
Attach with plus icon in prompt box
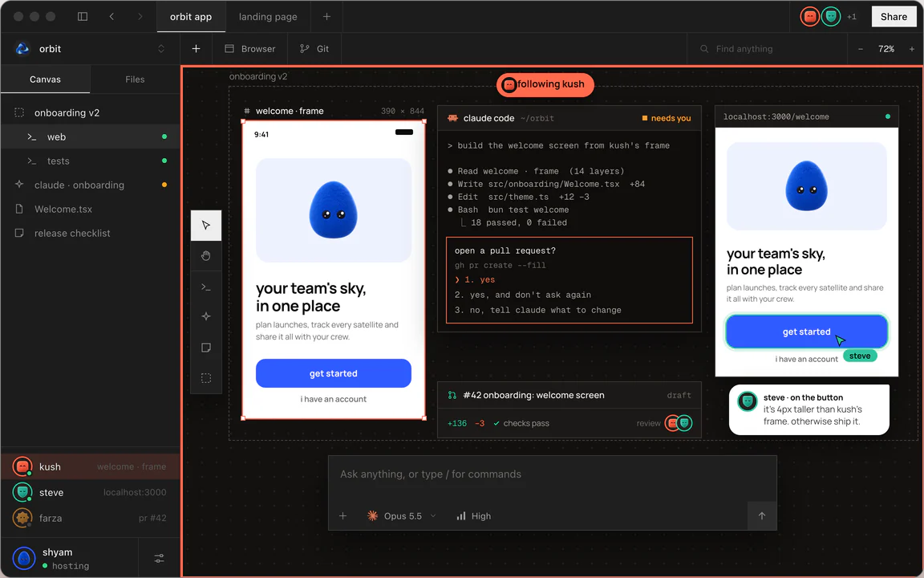[x=343, y=516]
